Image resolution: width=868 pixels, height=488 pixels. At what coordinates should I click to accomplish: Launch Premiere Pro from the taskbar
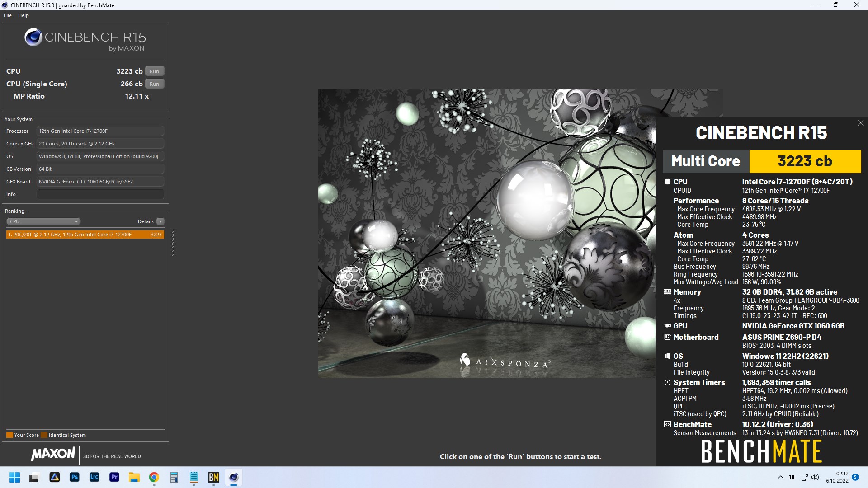(114, 477)
